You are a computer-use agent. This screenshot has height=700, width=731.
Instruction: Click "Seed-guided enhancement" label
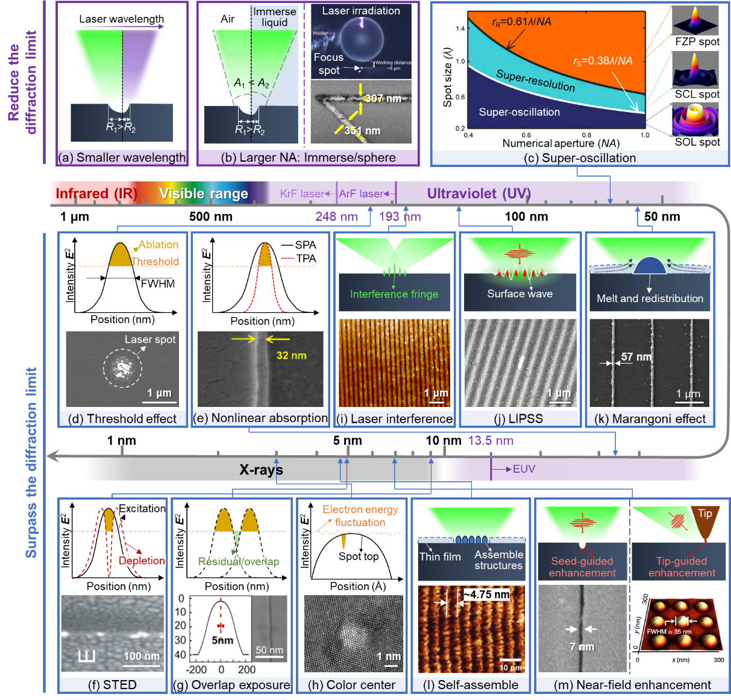[582, 567]
